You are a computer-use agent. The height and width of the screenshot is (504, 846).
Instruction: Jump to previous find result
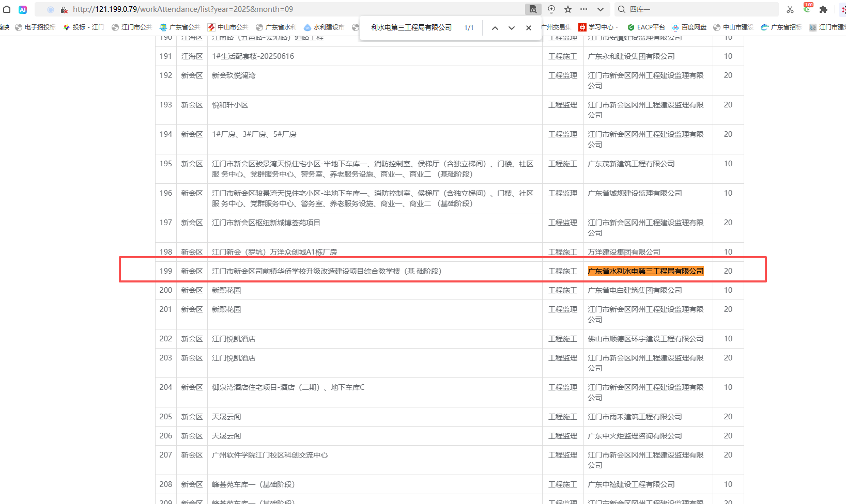[495, 28]
